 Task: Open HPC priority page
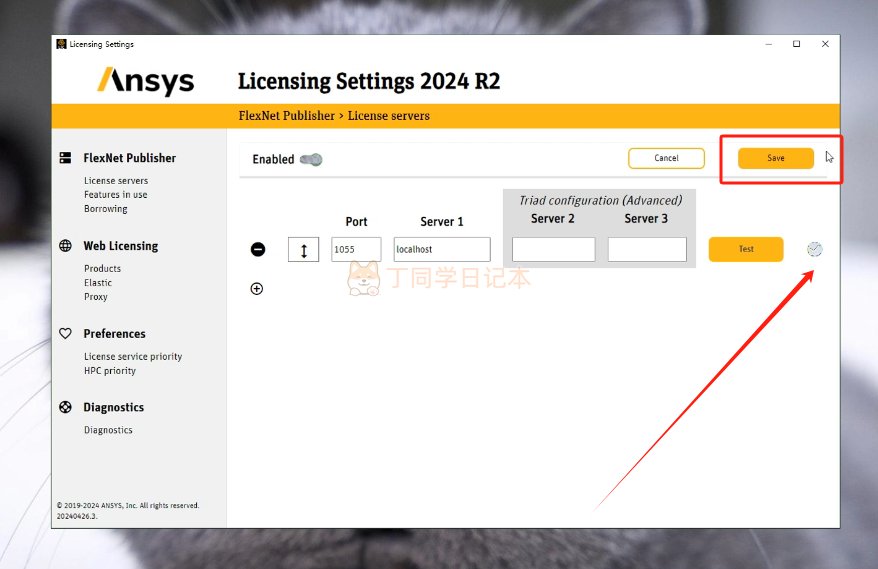(110, 371)
